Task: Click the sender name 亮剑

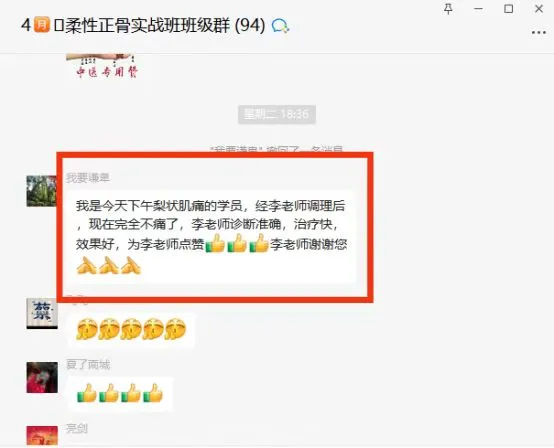Action: (77, 429)
